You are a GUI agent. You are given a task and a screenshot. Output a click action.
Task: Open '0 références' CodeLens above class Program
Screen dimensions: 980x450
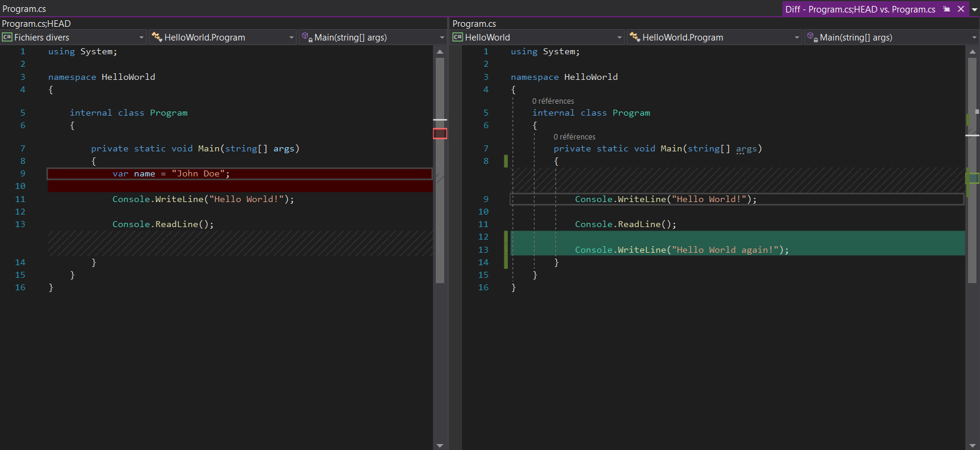[x=553, y=101]
